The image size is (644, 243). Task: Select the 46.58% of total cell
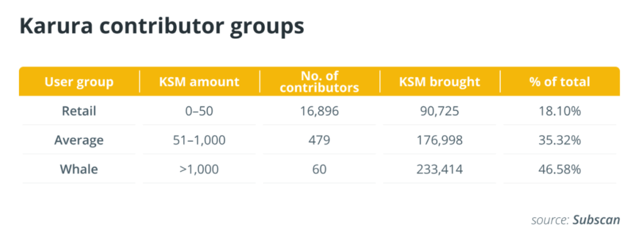(x=560, y=170)
